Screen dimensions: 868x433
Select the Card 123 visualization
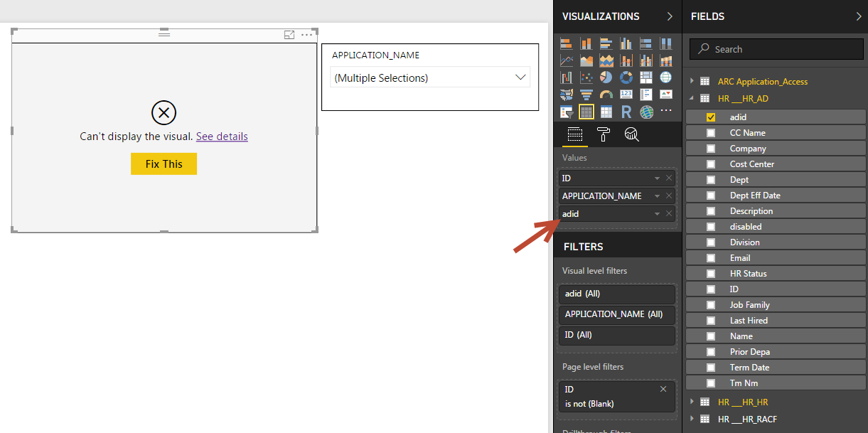click(626, 95)
